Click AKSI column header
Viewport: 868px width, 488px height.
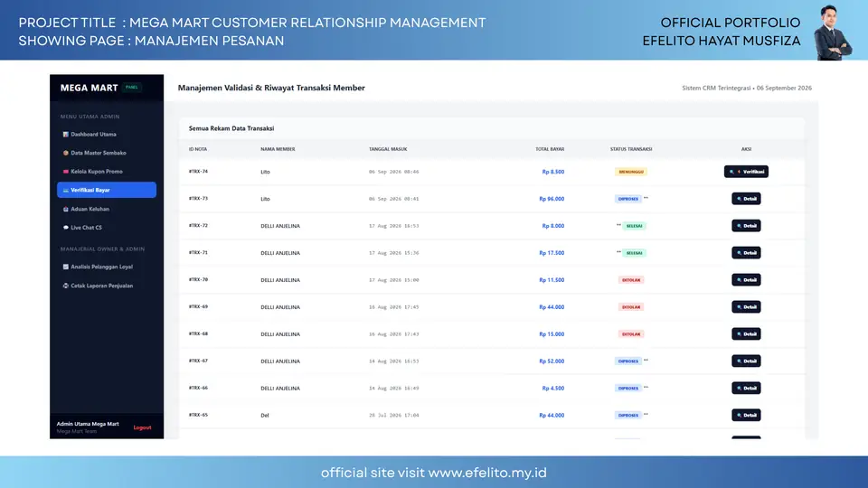tap(746, 149)
